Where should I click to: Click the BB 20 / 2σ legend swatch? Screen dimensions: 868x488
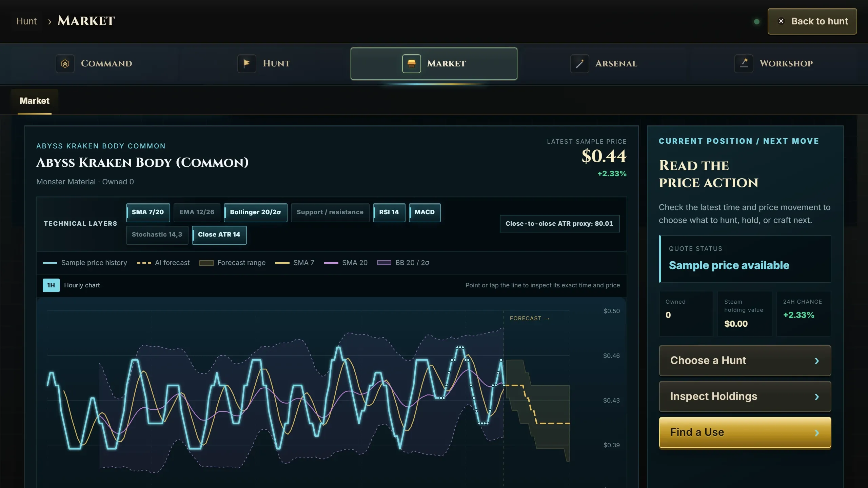tap(384, 263)
